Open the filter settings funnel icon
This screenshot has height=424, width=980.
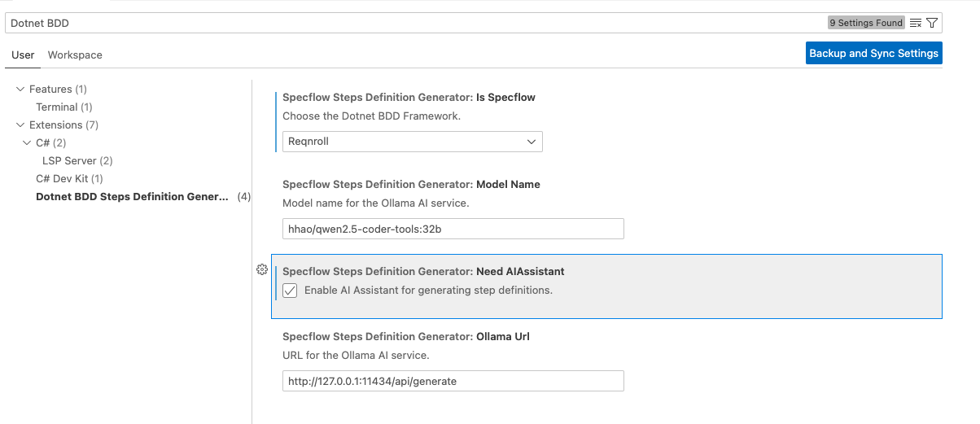tap(932, 23)
